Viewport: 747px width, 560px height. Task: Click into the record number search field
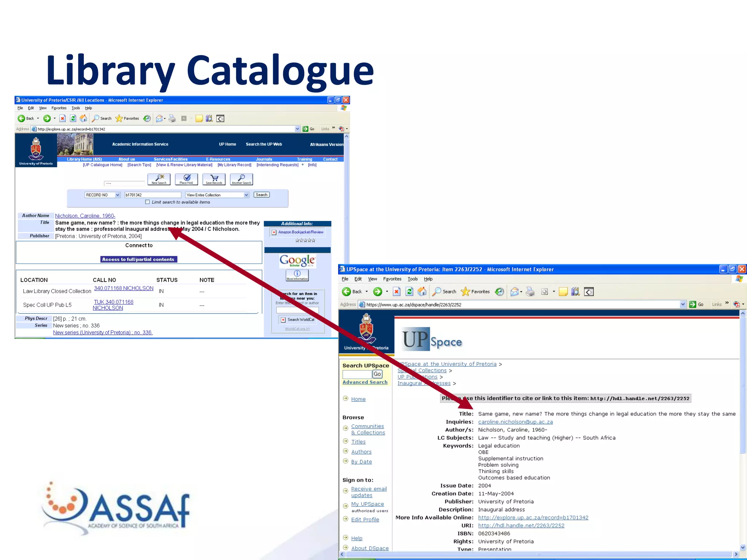[153, 195]
